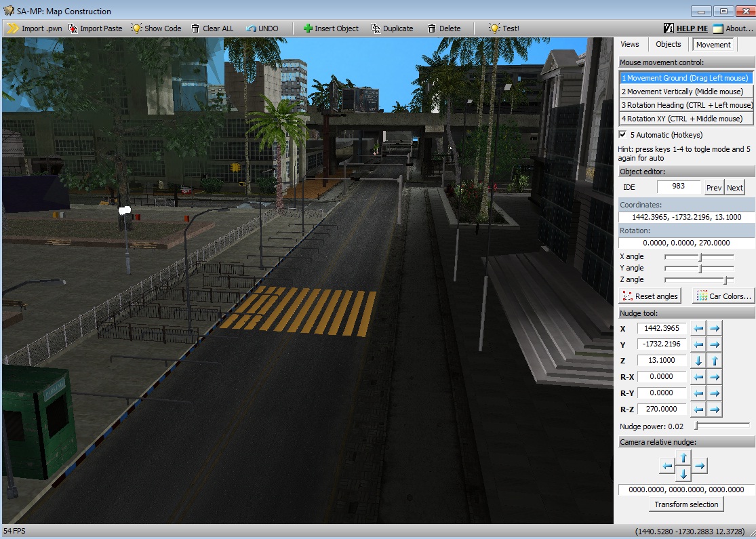The image size is (756, 539).
Task: Click the R-X rotation value field
Action: click(662, 376)
